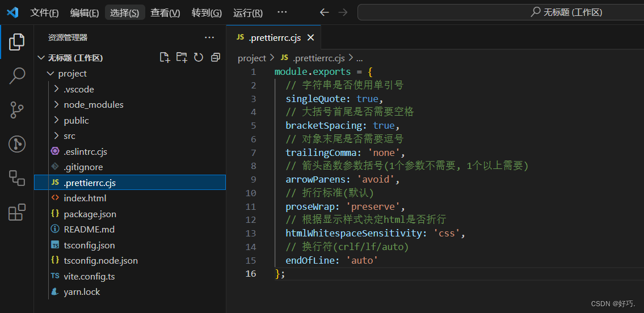Image resolution: width=644 pixels, height=313 pixels.
Task: Click the New File icon in explorer
Action: tap(165, 57)
